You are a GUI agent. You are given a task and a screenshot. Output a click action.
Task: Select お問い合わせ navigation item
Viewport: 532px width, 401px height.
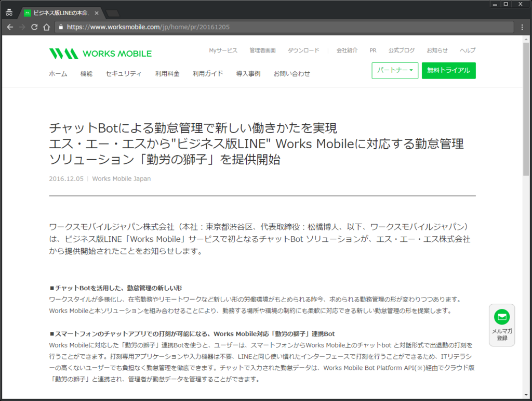tap(292, 74)
